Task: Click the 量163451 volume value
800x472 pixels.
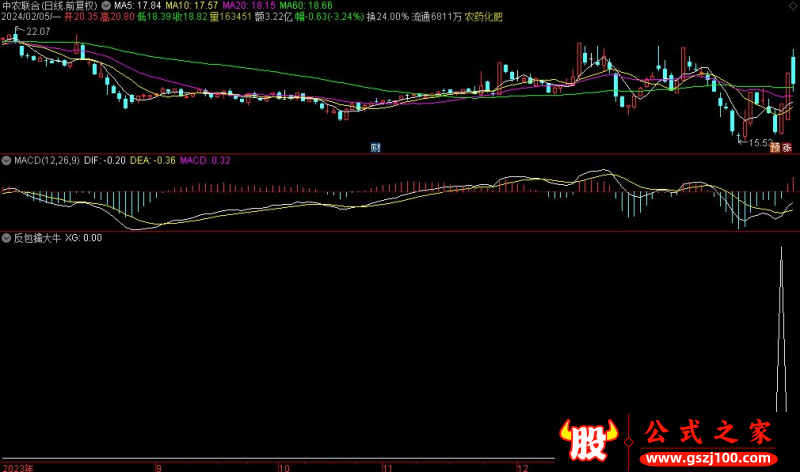Action: click(231, 17)
